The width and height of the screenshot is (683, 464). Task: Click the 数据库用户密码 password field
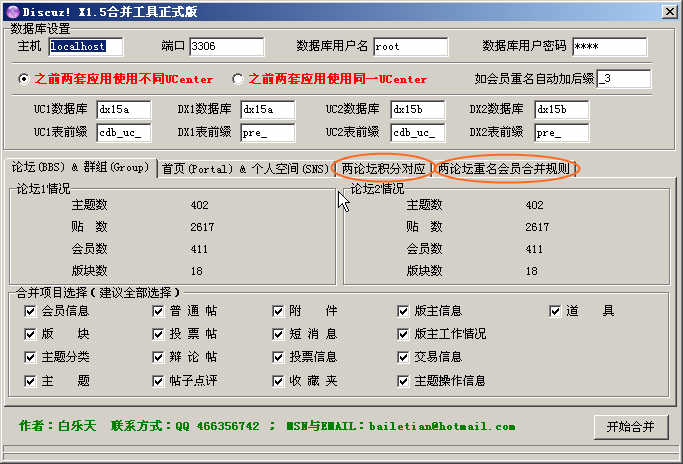[609, 46]
